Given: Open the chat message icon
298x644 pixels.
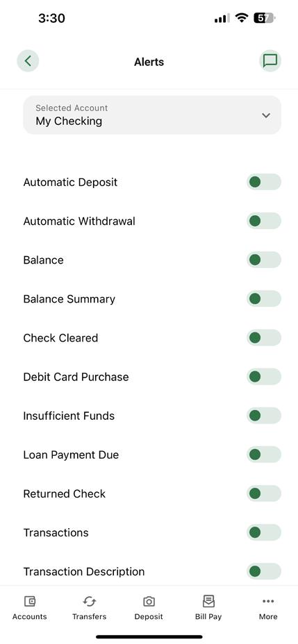Looking at the screenshot, I should [x=270, y=61].
